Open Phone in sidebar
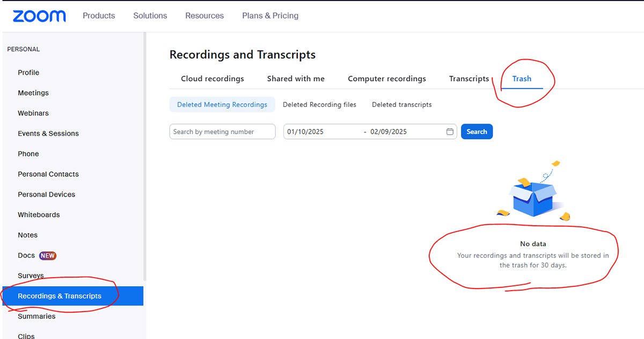Image resolution: width=644 pixels, height=339 pixels. (x=28, y=154)
